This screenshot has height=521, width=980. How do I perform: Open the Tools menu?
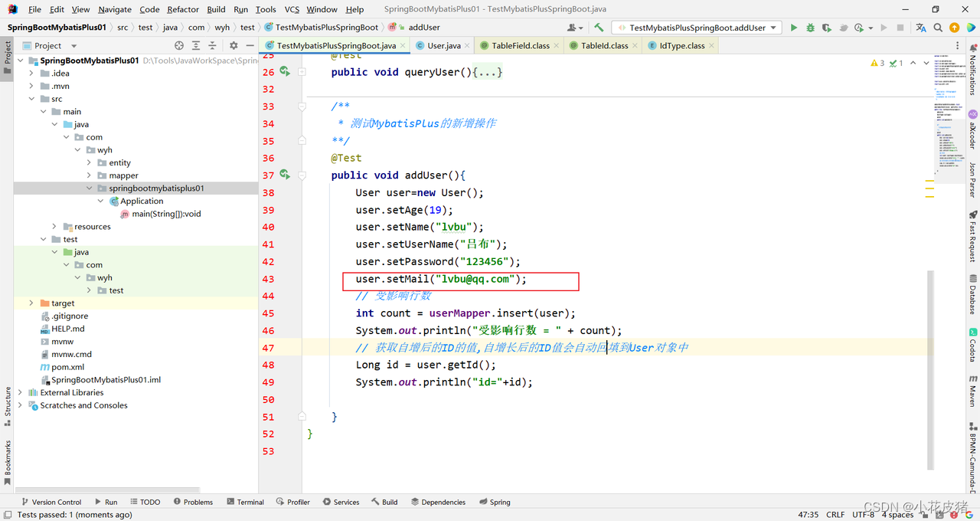266,9
